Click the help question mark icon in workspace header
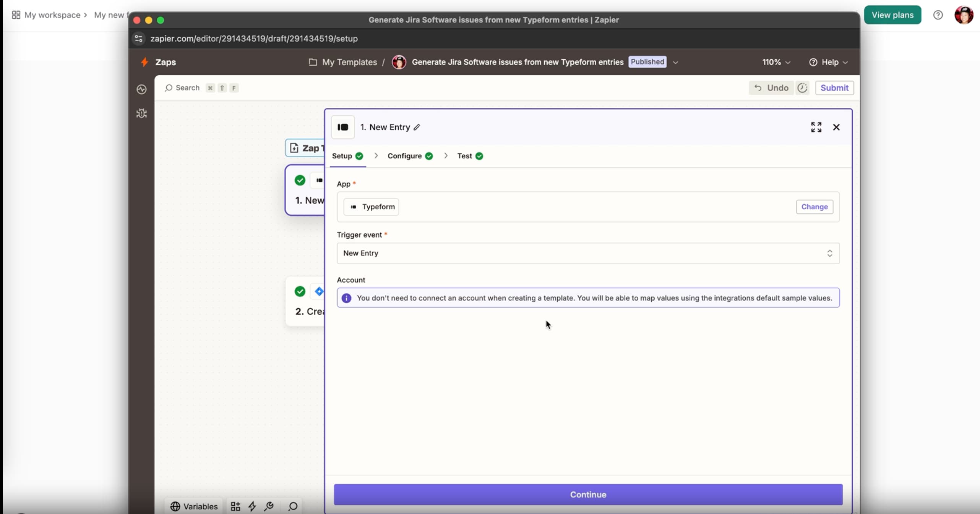The image size is (980, 514). (938, 15)
